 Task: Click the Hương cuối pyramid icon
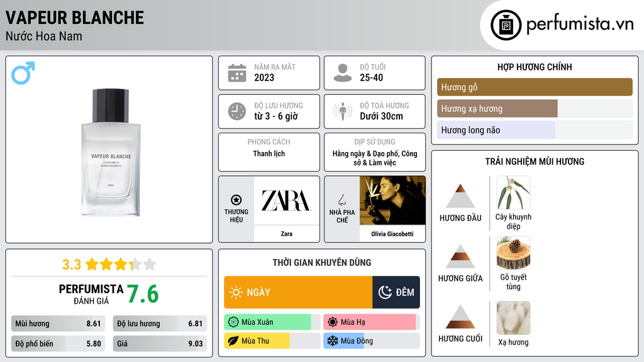point(460,317)
